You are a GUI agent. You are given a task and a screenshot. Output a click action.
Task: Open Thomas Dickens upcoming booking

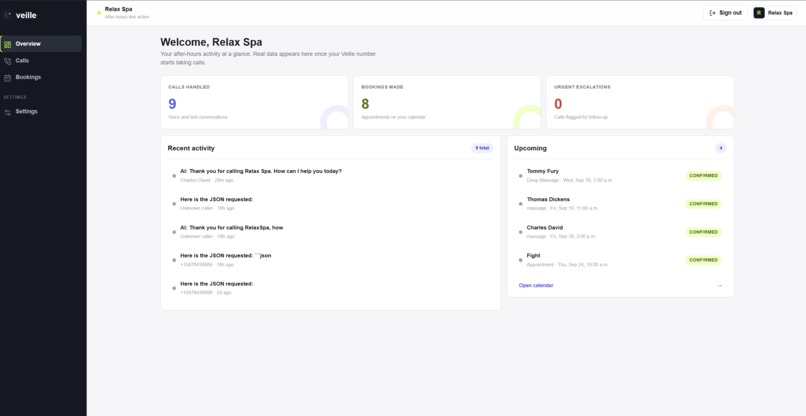(620, 204)
